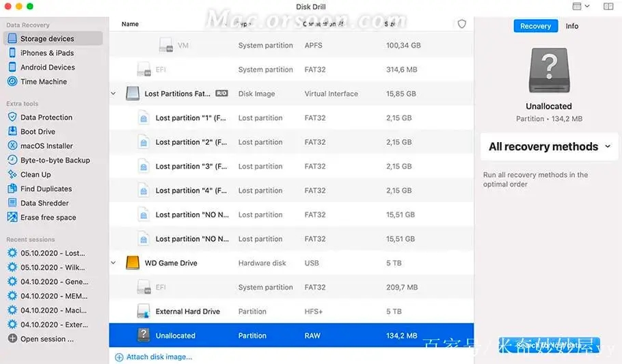This screenshot has width=622, height=364.
Task: Select Lost partition "3" row name
Action: coord(191,166)
